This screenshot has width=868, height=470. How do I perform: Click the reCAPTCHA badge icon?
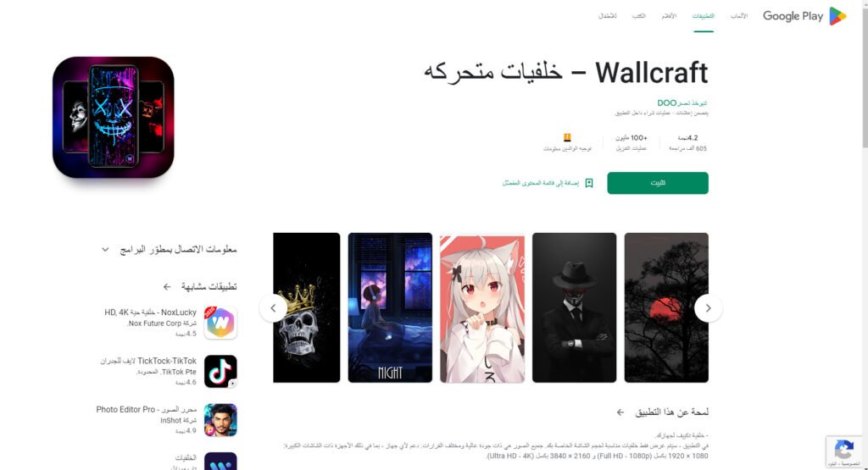pyautogui.click(x=844, y=449)
